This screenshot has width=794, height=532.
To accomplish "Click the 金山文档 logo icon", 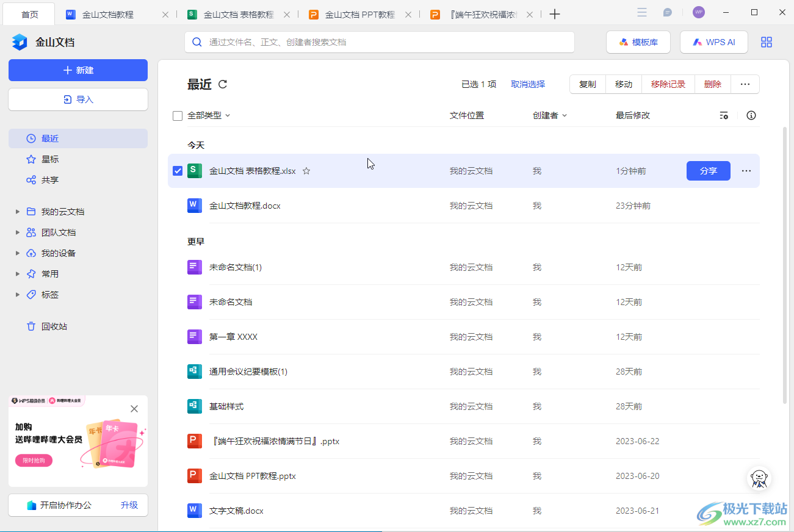I will coord(20,42).
